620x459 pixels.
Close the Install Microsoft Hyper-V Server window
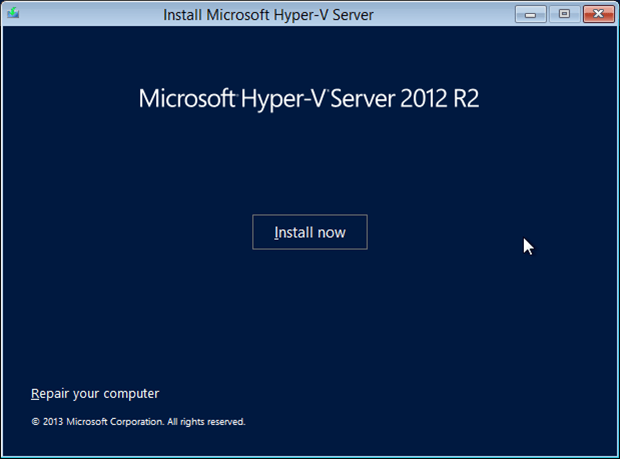click(x=598, y=13)
